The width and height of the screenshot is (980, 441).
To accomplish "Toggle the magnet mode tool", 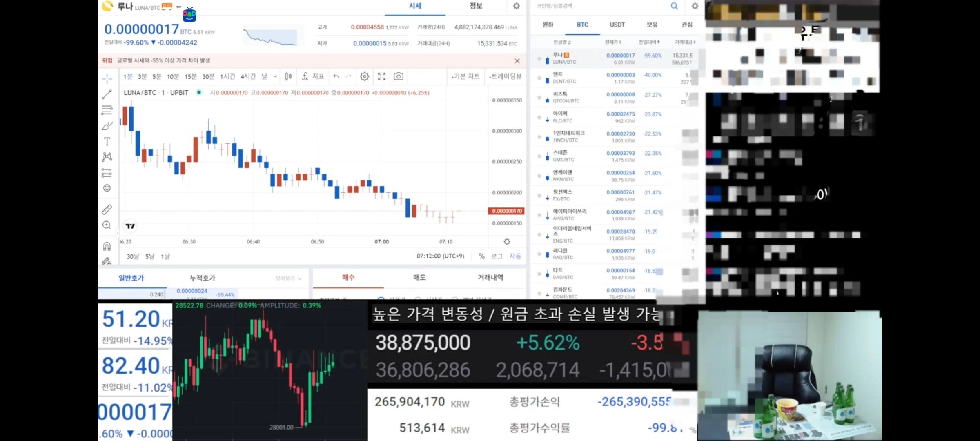I will (x=107, y=246).
